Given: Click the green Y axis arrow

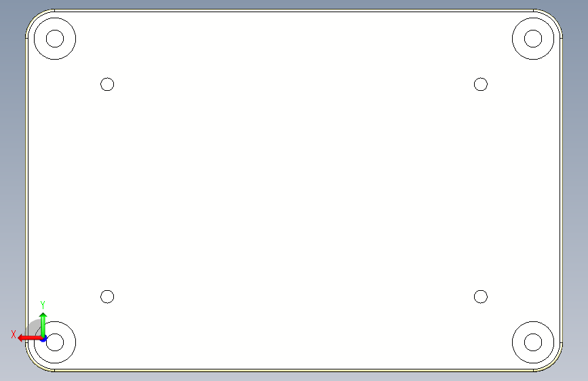Looking at the screenshot, I should 43,325.
